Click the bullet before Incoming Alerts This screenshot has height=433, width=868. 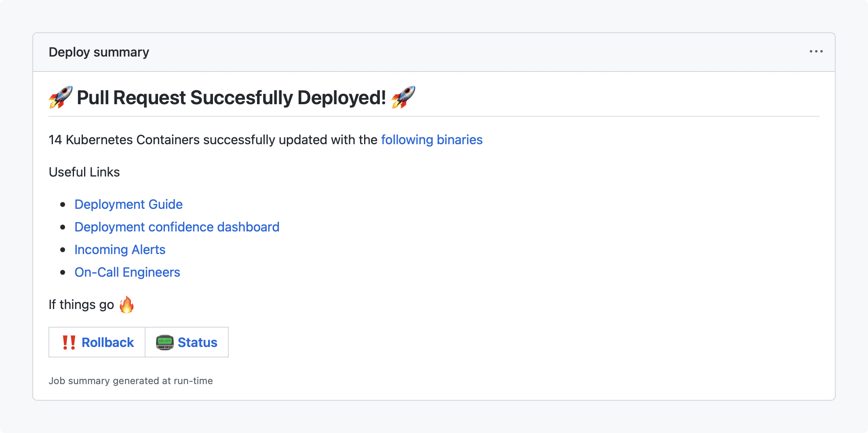[63, 250]
